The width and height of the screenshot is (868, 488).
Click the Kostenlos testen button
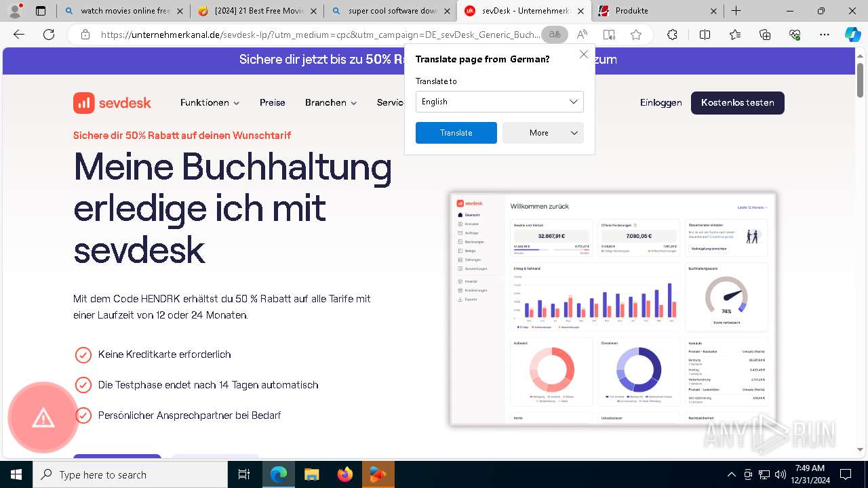click(x=738, y=102)
